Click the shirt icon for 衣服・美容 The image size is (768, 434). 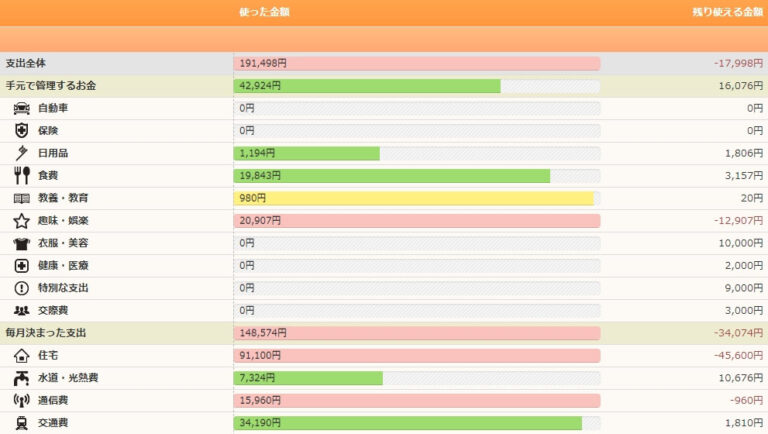22,243
